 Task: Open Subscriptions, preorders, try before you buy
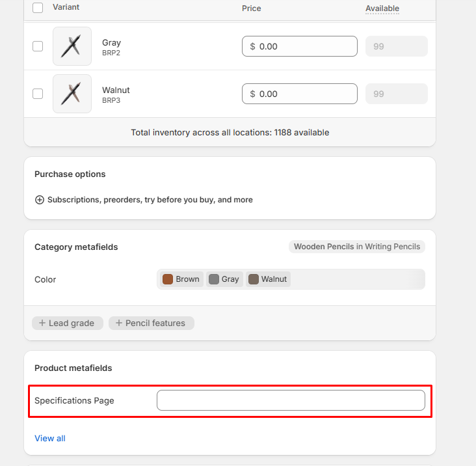pos(150,200)
